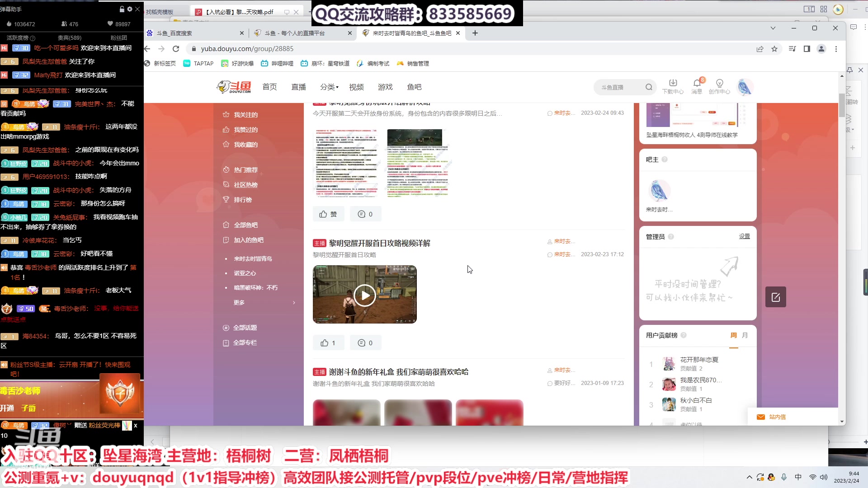Select 视频 in Douyu navigation
868x488 pixels.
coord(356,87)
